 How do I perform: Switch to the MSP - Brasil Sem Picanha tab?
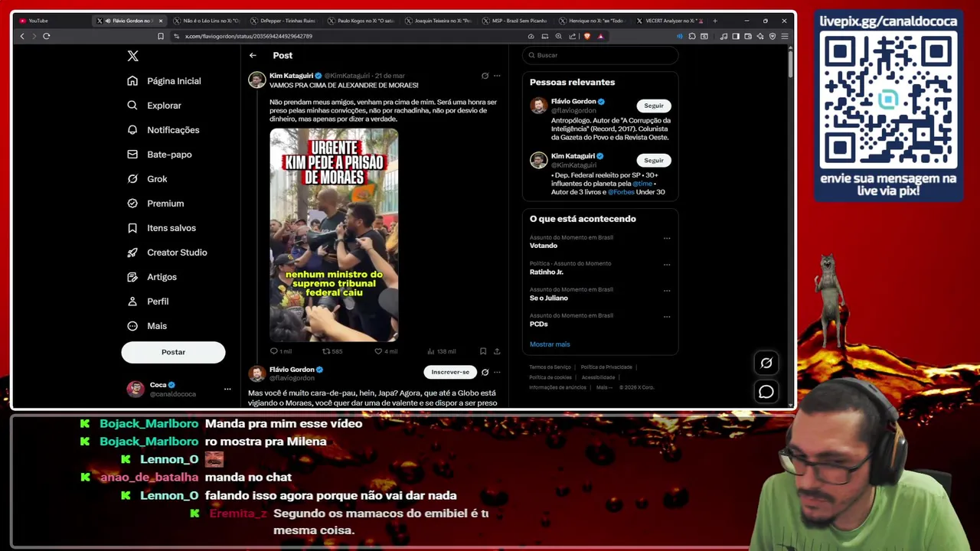pyautogui.click(x=514, y=21)
